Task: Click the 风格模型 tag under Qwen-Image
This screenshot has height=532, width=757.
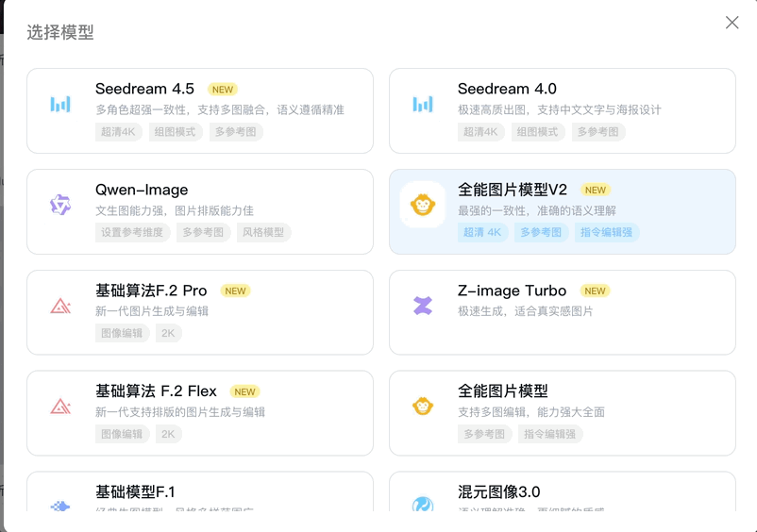Action: click(x=263, y=232)
